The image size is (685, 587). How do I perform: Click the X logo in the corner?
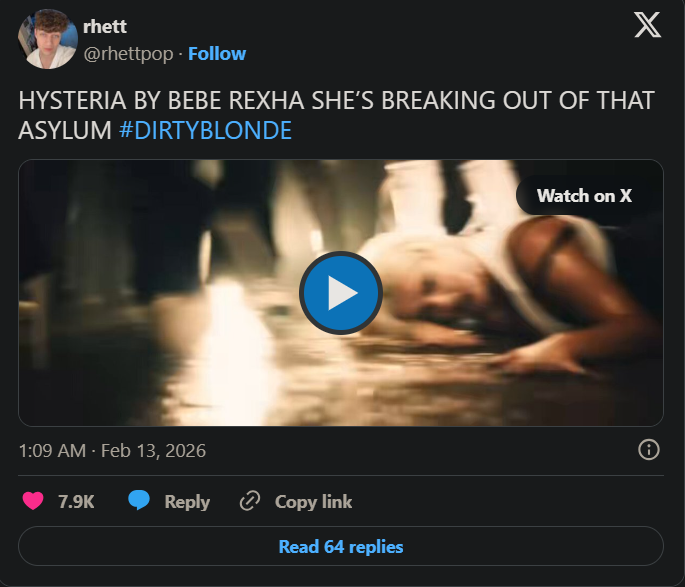[x=647, y=26]
